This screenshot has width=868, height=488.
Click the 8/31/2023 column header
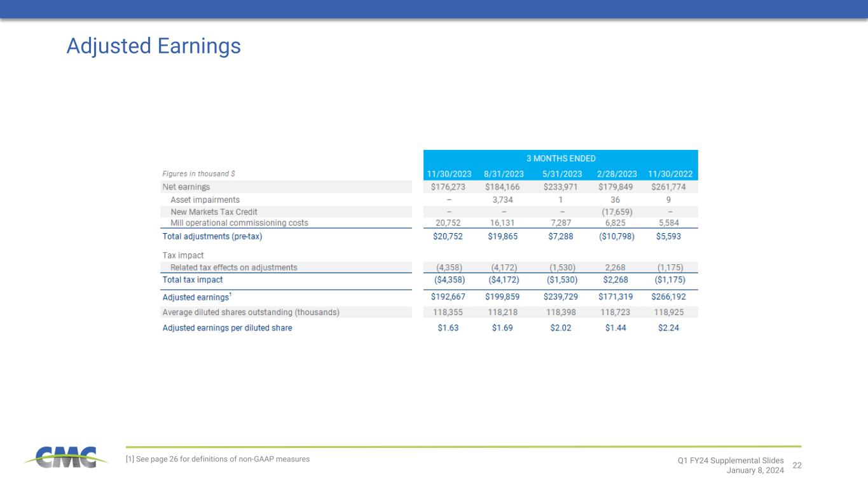click(x=504, y=174)
